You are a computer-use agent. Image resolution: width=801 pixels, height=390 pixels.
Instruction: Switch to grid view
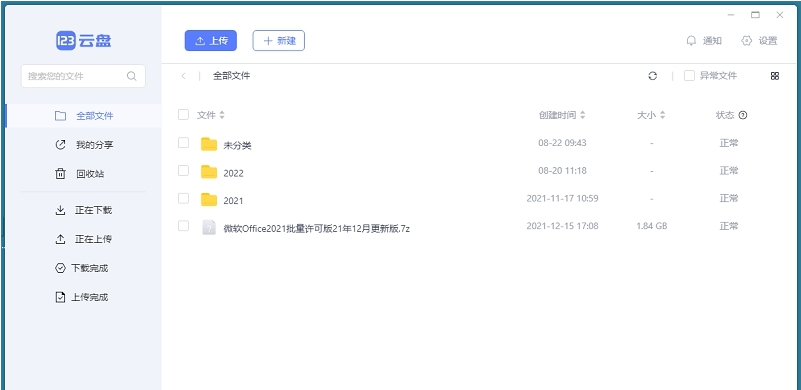[775, 76]
